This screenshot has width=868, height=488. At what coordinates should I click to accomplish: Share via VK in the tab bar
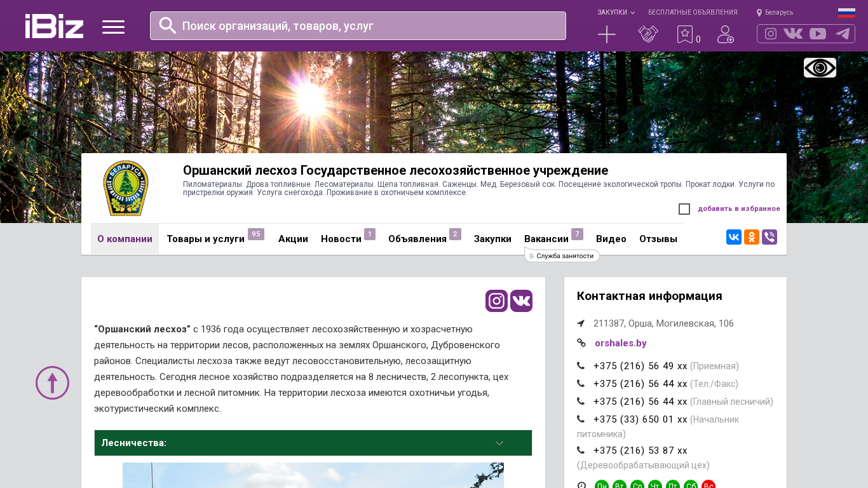click(x=734, y=237)
